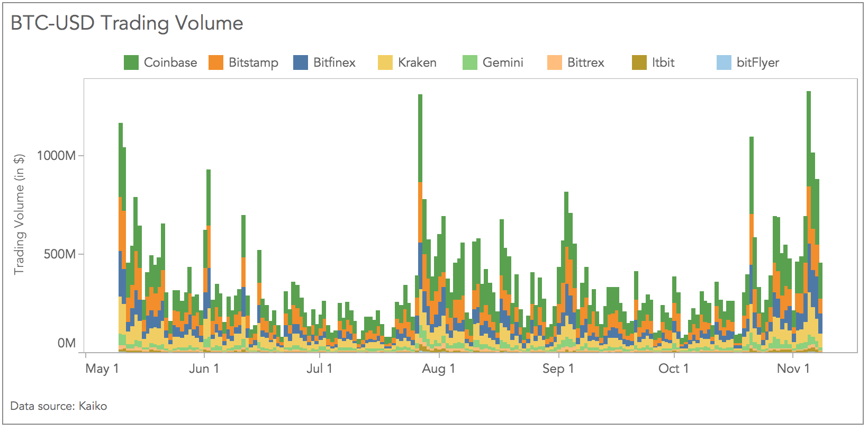The height and width of the screenshot is (430, 868).
Task: Select the blue Bitfinex legend swatch
Action: 301,62
